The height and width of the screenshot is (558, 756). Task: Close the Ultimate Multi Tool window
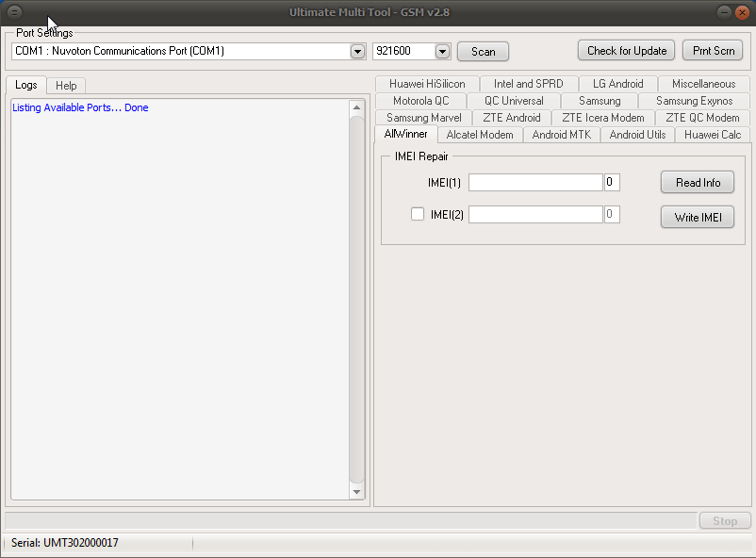743,12
